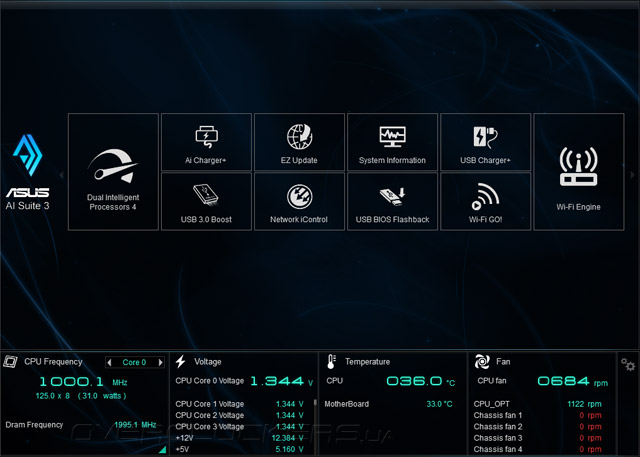Viewport: 640px width, 457px height.
Task: Open Dual Intelligent Processors 4 tile
Action: tap(113, 172)
